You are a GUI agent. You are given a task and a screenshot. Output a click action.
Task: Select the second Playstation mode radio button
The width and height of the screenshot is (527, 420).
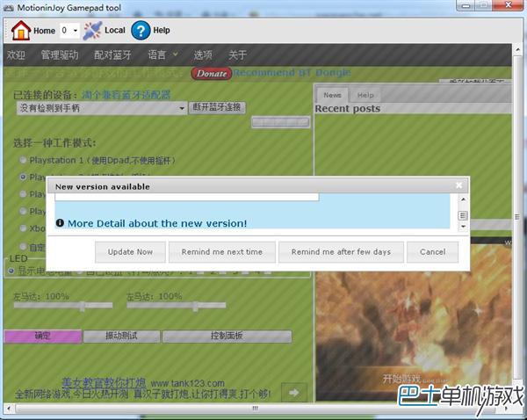[x=23, y=177]
